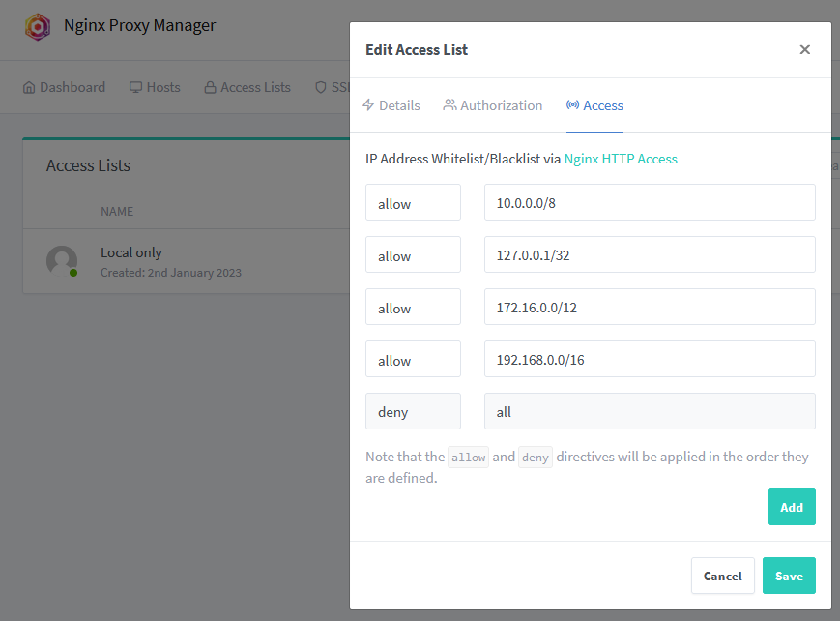Viewport: 840px width, 621px height.
Task: Open directive dropdown for 172.16.0.0/12 row
Action: click(x=413, y=307)
